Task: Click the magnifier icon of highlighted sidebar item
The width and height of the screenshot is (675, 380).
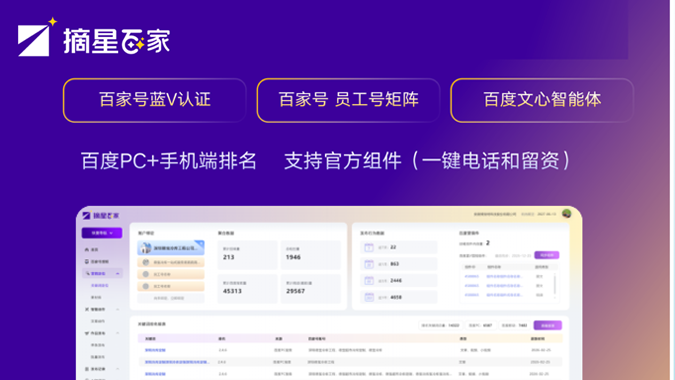Action: click(87, 273)
